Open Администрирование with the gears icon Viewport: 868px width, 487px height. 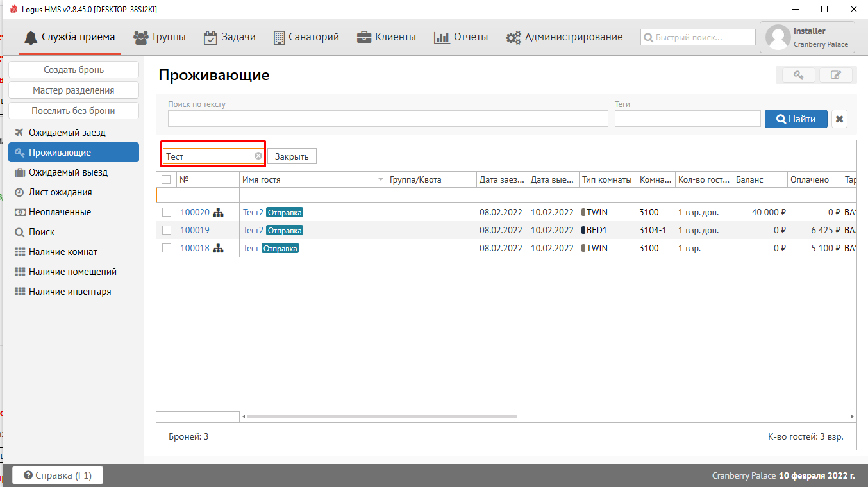(564, 37)
